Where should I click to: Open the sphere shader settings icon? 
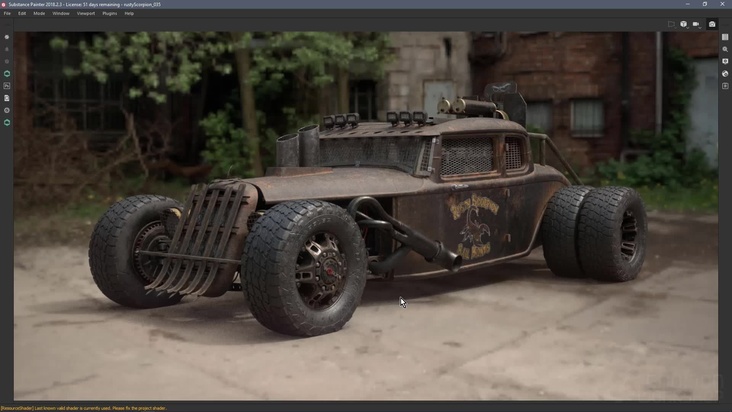[x=725, y=74]
